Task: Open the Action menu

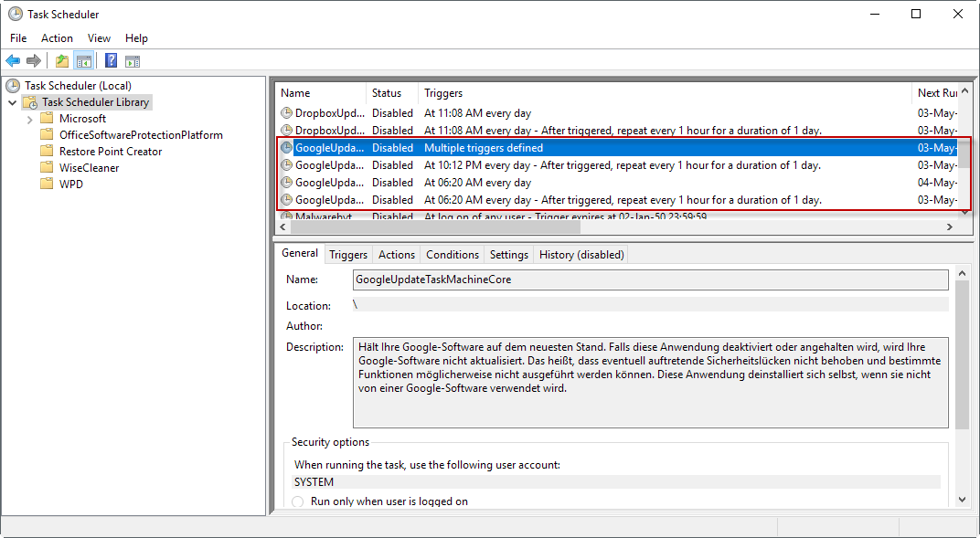Action: click(x=57, y=38)
